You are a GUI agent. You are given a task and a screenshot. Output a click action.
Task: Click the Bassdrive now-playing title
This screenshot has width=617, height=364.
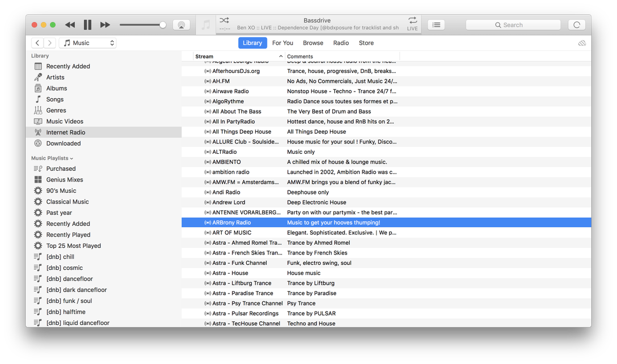[x=317, y=21]
